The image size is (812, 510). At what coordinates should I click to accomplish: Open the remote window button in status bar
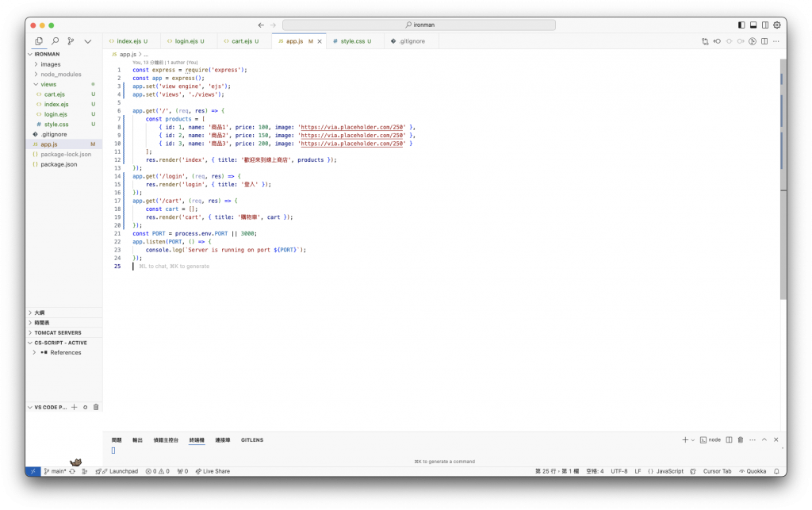click(33, 472)
